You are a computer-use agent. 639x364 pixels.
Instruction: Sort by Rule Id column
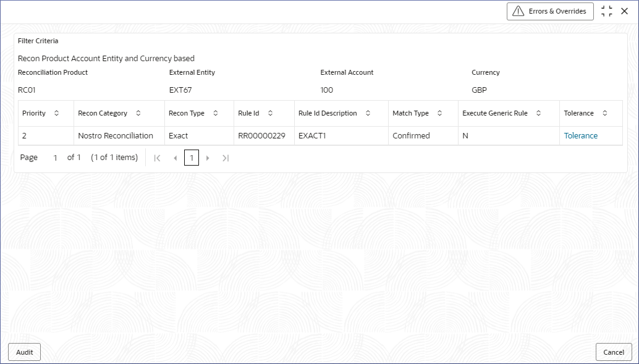click(x=270, y=113)
